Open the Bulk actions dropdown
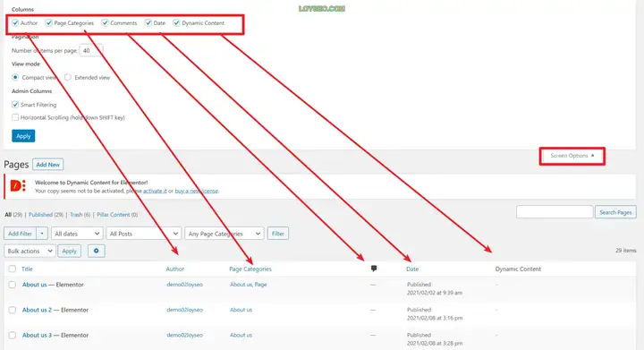 point(30,251)
